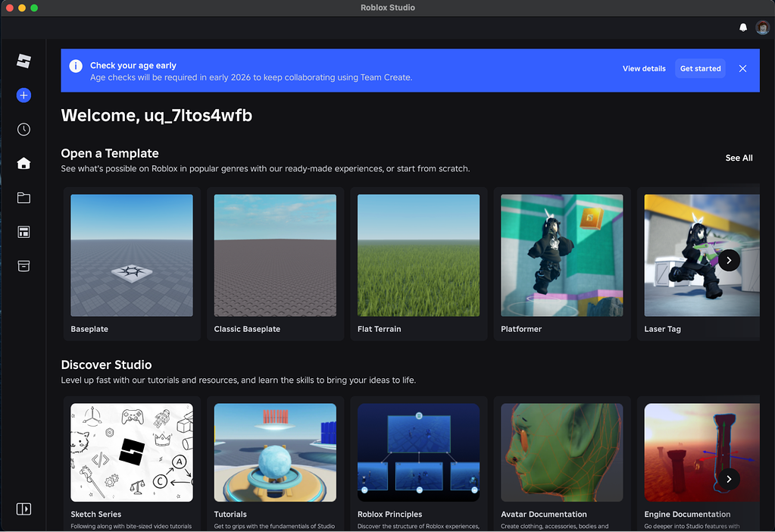Select the Home icon in the sidebar
Screen dimensions: 775x532
(x=23, y=163)
